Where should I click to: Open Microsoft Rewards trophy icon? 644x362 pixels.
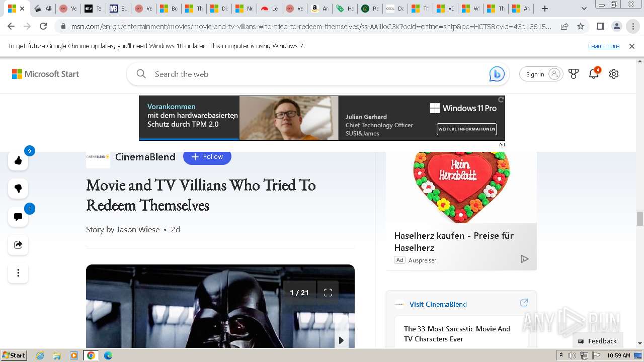click(x=574, y=74)
